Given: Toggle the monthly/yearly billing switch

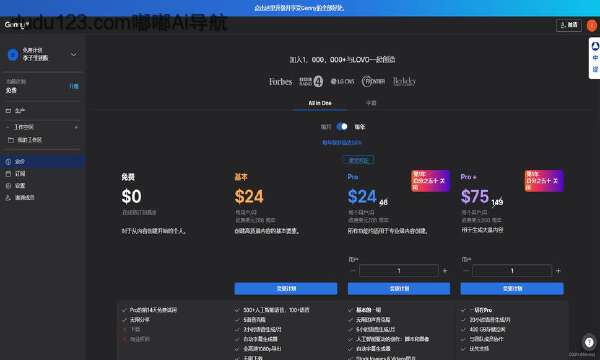Looking at the screenshot, I should [342, 127].
